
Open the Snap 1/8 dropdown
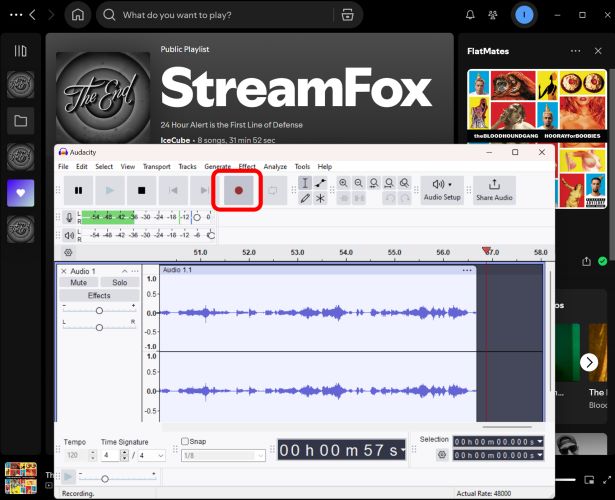click(x=223, y=456)
